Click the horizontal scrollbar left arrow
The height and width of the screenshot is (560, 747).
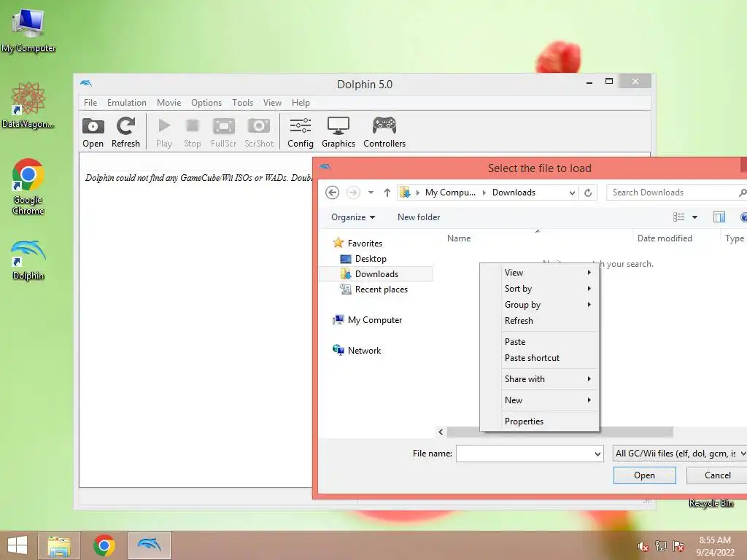pyautogui.click(x=441, y=432)
